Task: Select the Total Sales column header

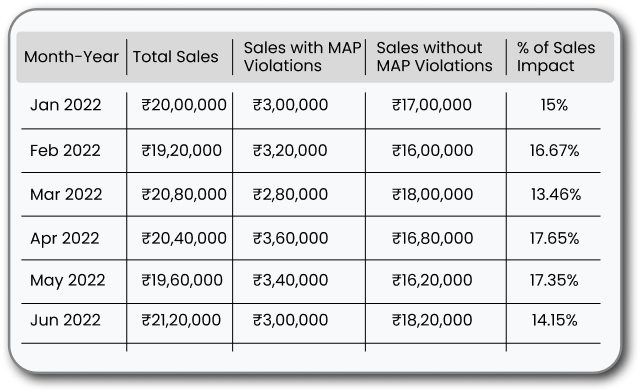Action: coord(176,57)
